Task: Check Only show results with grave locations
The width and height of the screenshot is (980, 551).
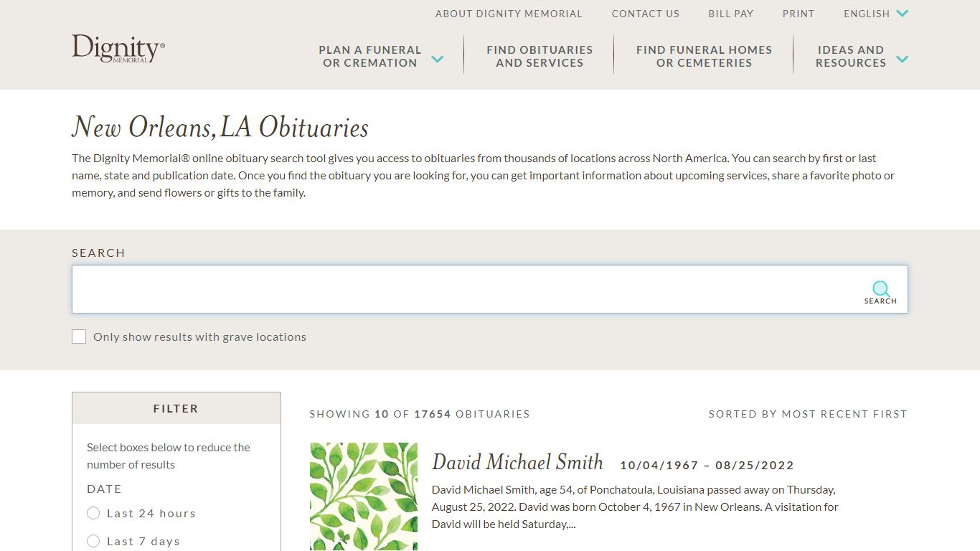Action: [79, 336]
